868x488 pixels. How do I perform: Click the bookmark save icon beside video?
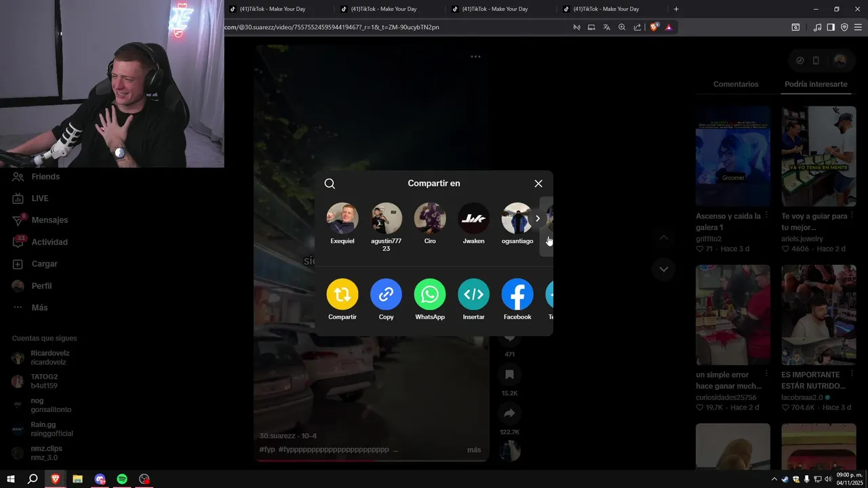(509, 374)
